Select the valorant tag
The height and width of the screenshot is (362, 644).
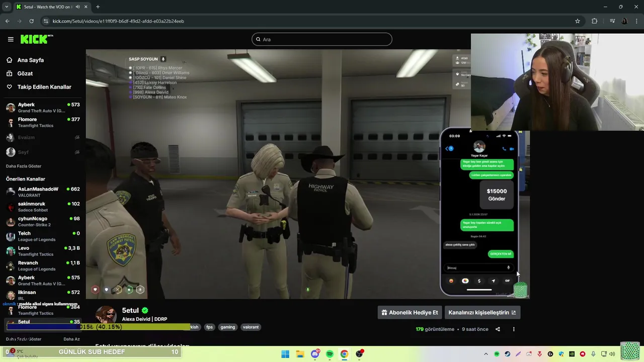(x=251, y=327)
